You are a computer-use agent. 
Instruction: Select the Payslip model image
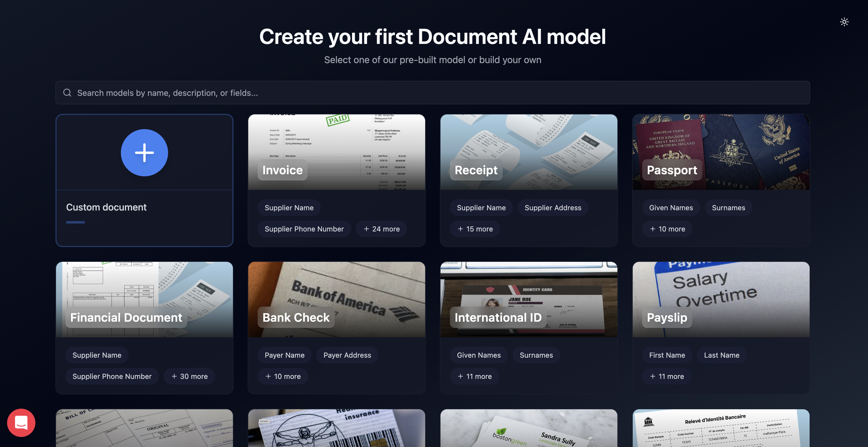point(721,297)
